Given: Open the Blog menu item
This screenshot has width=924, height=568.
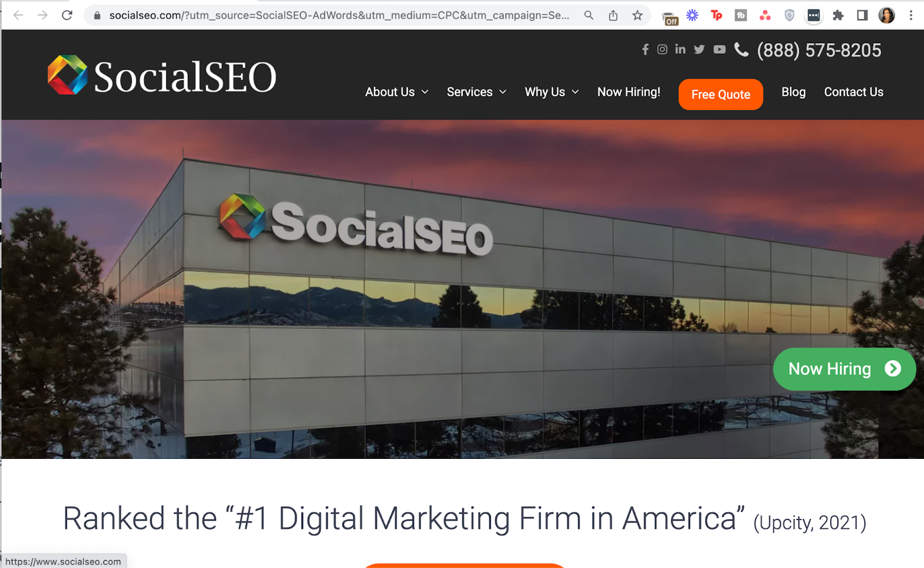Looking at the screenshot, I should [793, 92].
